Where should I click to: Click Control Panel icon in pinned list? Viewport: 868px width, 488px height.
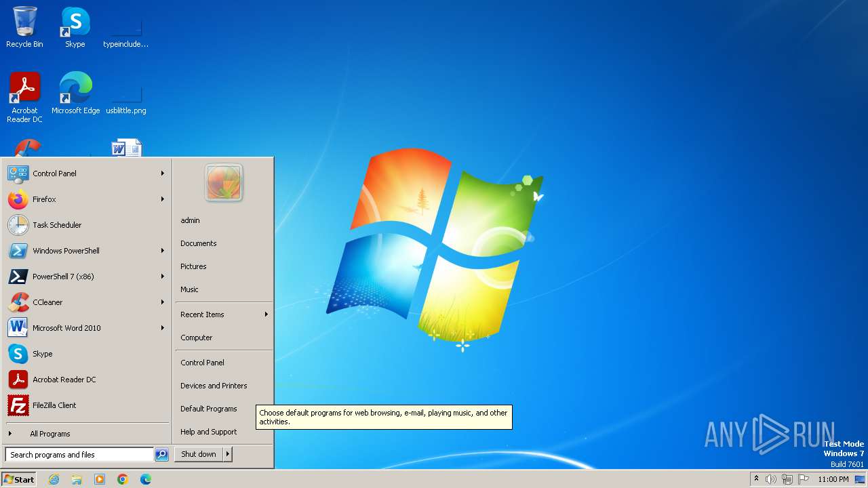click(x=18, y=174)
